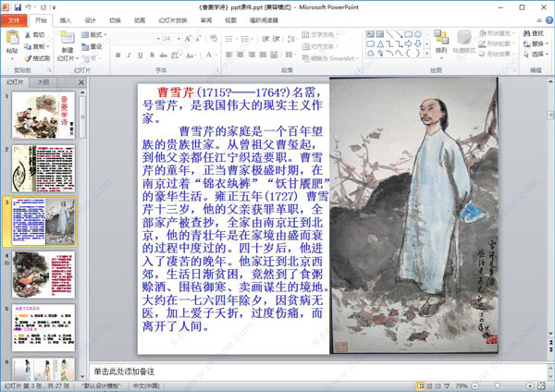555x392 pixels.
Task: Click the Paste icon in clipboard group
Action: [12, 38]
